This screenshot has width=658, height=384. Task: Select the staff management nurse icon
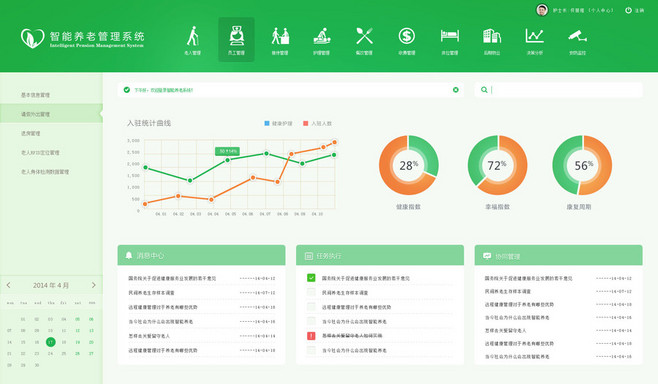tap(236, 37)
